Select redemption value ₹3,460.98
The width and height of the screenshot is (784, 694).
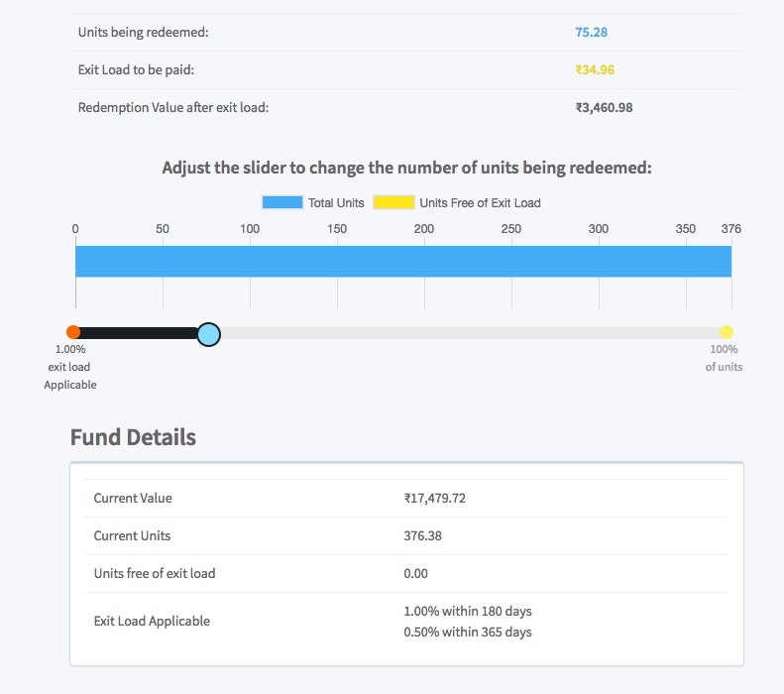[x=604, y=107]
